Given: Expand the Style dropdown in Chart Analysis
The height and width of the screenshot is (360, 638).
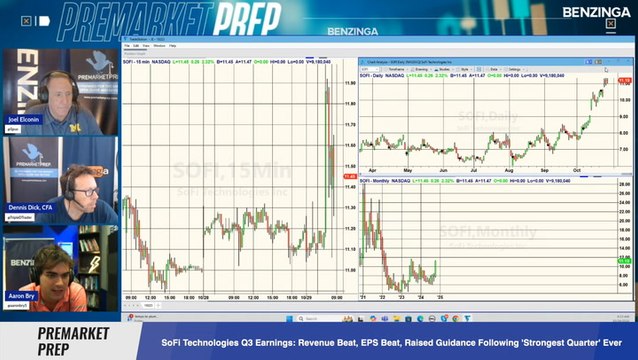Looking at the screenshot, I should coord(464,69).
